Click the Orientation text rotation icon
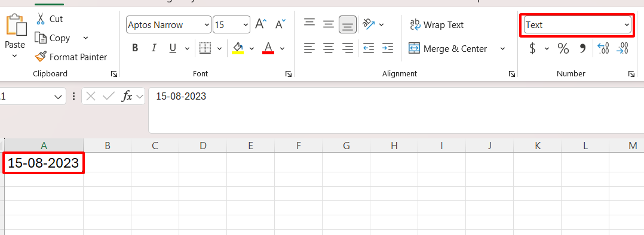The height and width of the screenshot is (235, 644). point(369,24)
